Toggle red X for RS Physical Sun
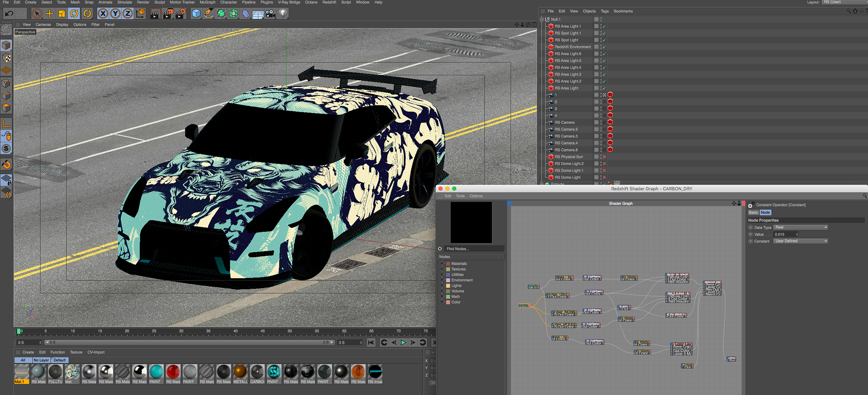The image size is (868, 395). coord(604,157)
